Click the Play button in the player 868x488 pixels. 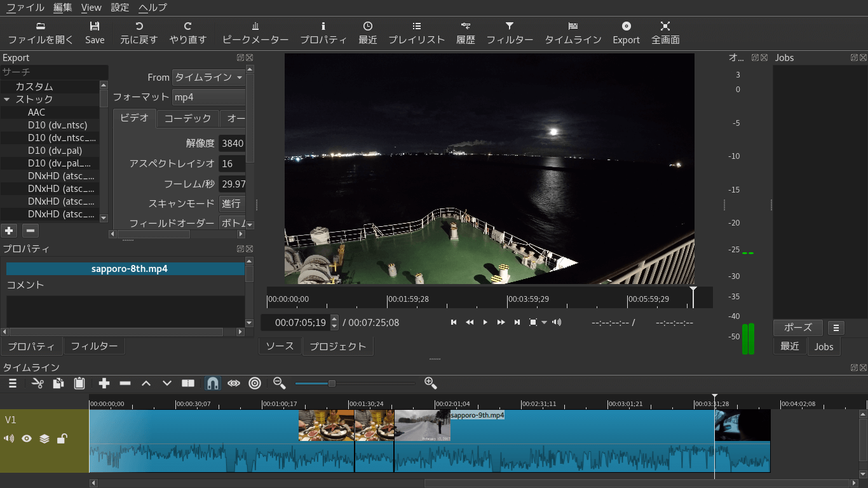click(x=485, y=322)
